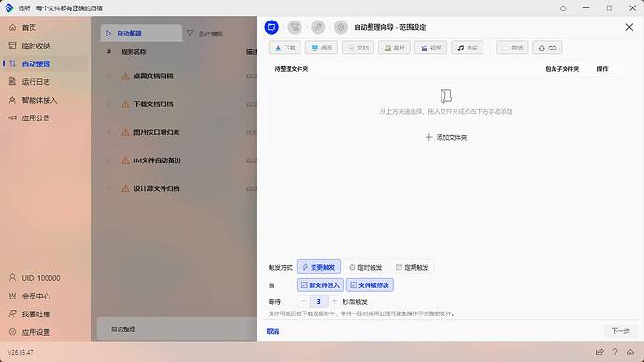Viewport: 644px width, 362px height.
Task: Click the fourth wizard step gear icon
Action: pyautogui.click(x=341, y=27)
